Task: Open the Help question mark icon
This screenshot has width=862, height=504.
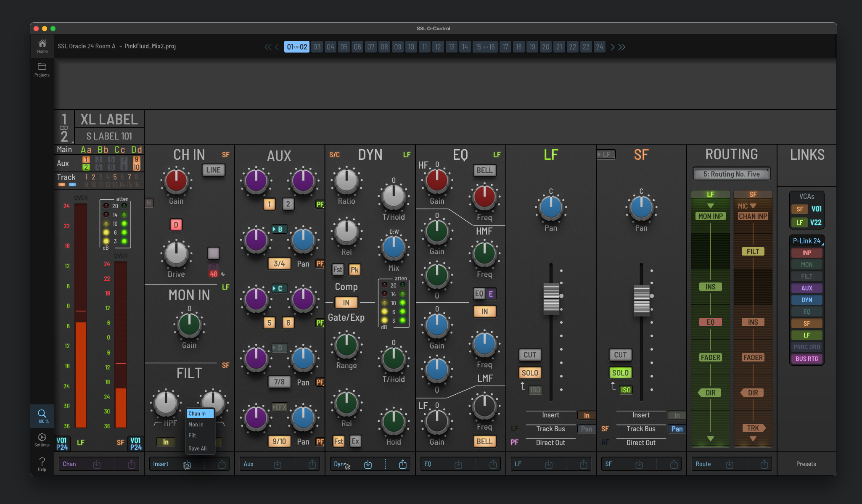Action: pyautogui.click(x=42, y=464)
